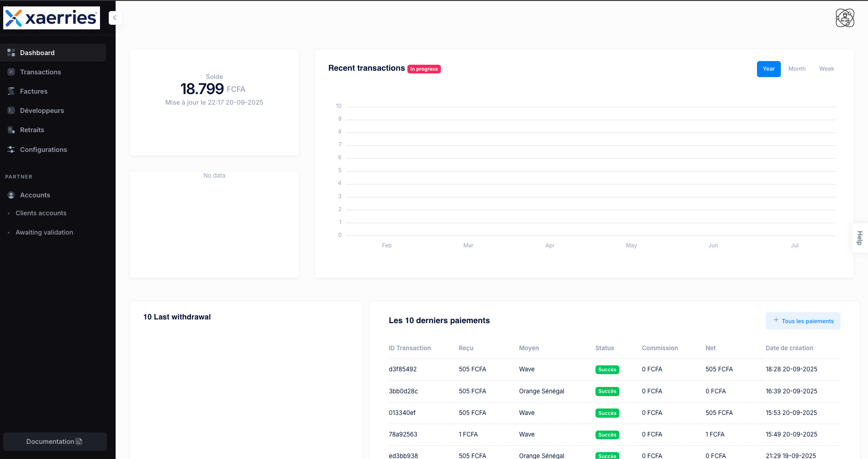The image size is (868, 459).
Task: Open the Awaiting validation page
Action: coord(45,232)
